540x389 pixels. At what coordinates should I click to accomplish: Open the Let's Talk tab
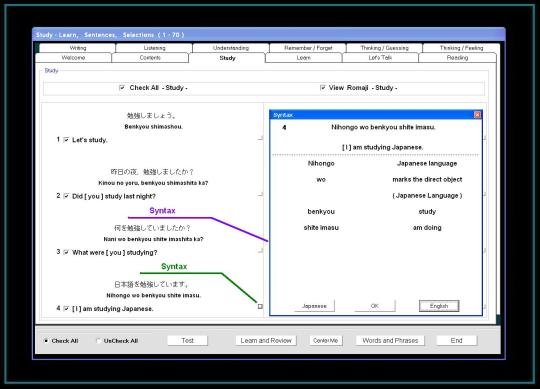[x=380, y=58]
